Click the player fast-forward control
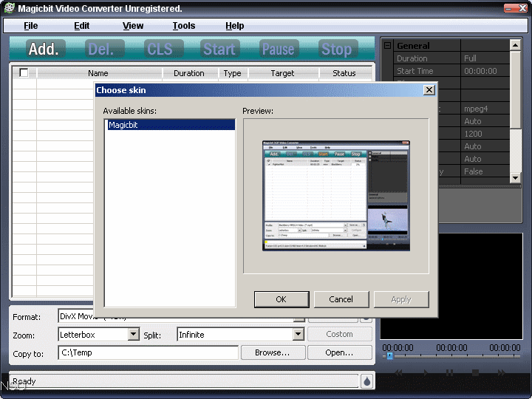The image size is (532, 399). [x=501, y=373]
